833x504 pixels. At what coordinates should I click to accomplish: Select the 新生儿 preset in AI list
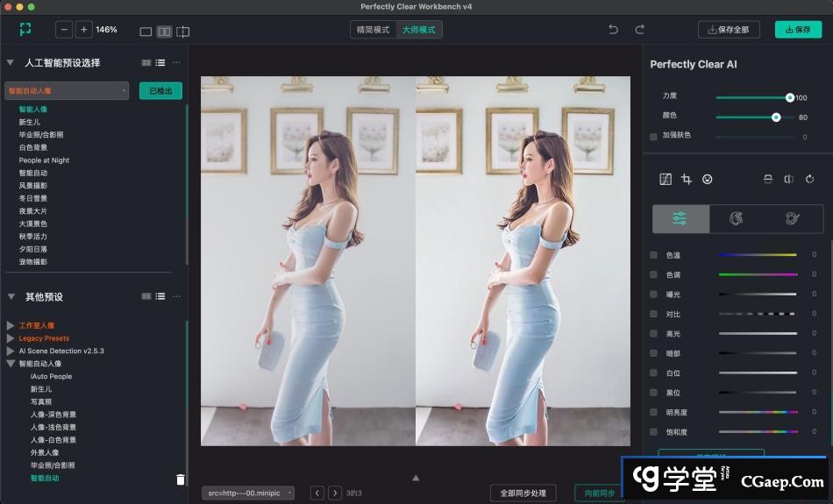tap(30, 122)
